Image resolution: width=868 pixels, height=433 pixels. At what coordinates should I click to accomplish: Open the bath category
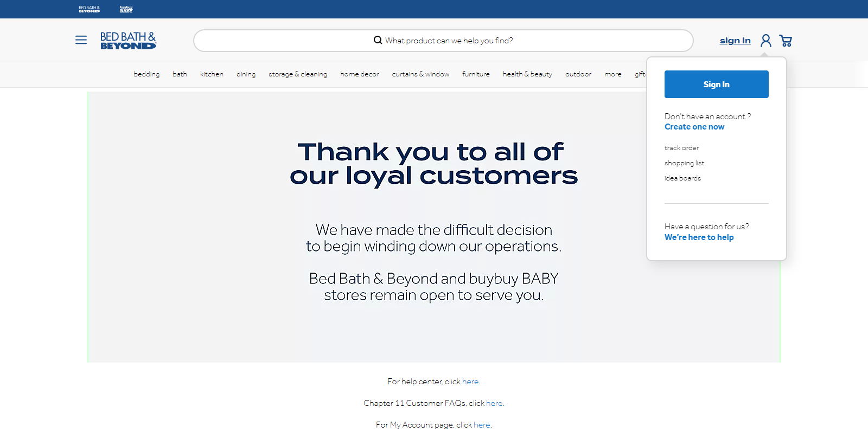coord(180,74)
